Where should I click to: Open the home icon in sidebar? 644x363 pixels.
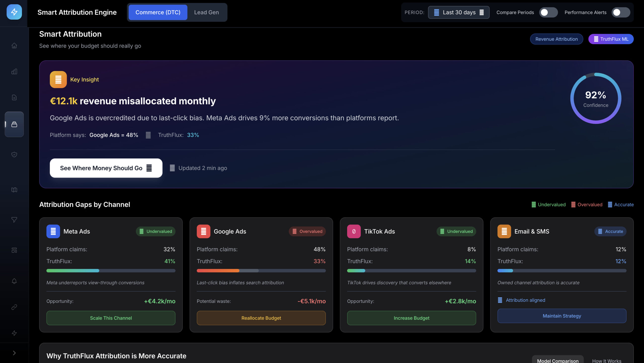(14, 46)
